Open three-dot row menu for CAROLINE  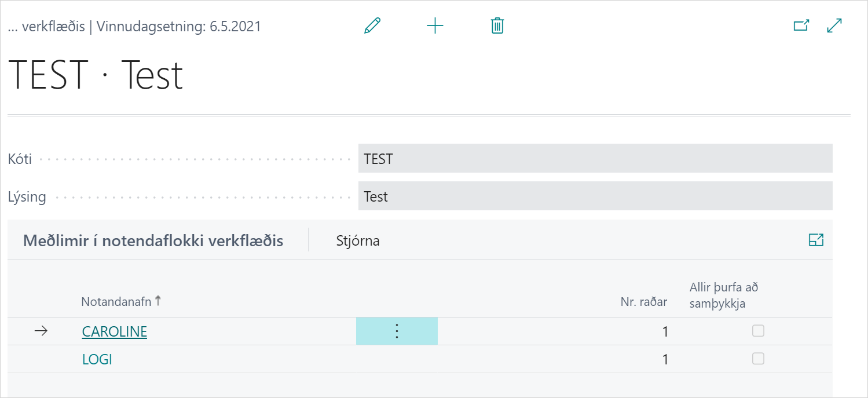click(397, 331)
